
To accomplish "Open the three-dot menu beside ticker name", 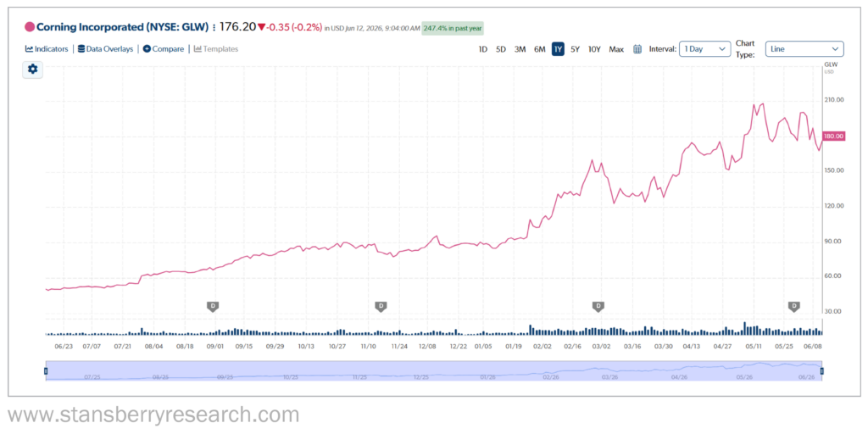I will click(x=214, y=26).
